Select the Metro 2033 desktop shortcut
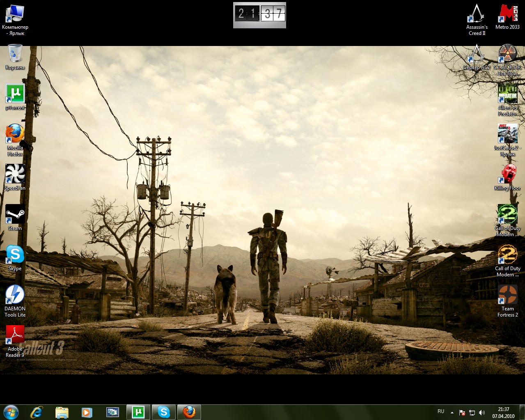This screenshot has height=420, width=525. point(508,17)
